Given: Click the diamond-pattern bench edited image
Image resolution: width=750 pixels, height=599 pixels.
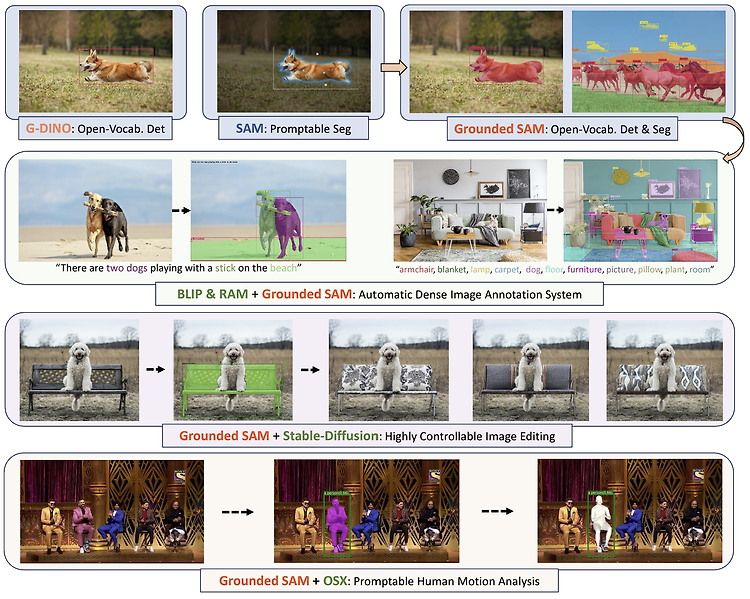Looking at the screenshot, I should [665, 370].
